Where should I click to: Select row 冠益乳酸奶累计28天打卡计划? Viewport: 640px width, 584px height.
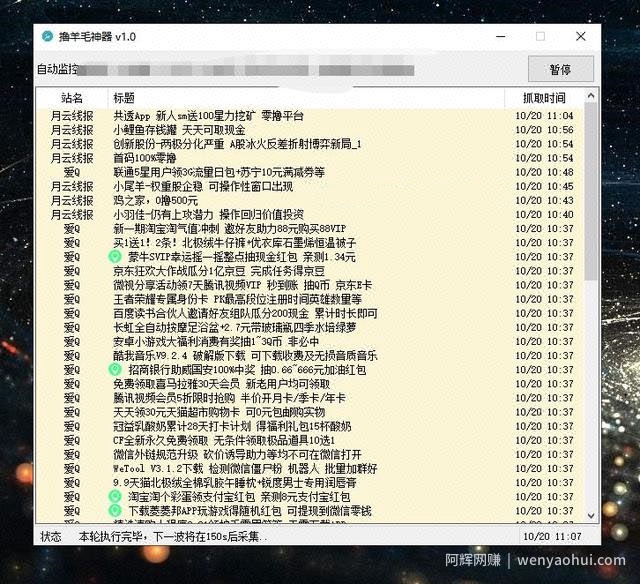tap(310, 426)
